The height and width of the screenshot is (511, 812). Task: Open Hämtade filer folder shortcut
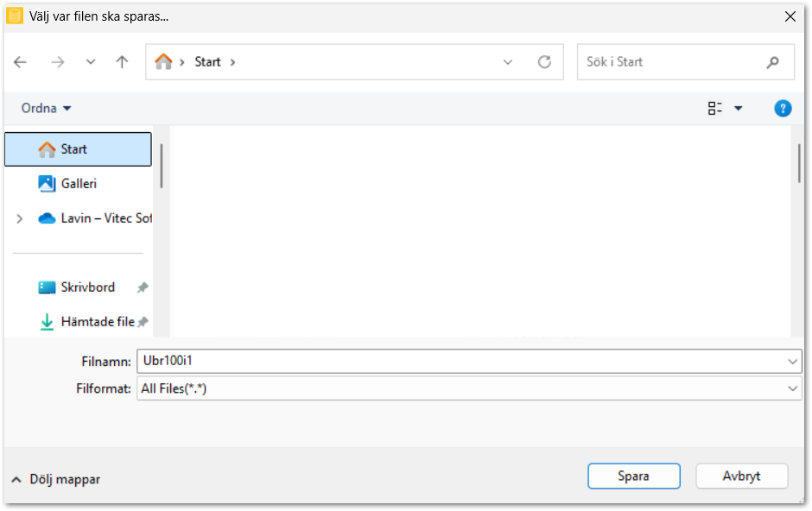coord(97,322)
